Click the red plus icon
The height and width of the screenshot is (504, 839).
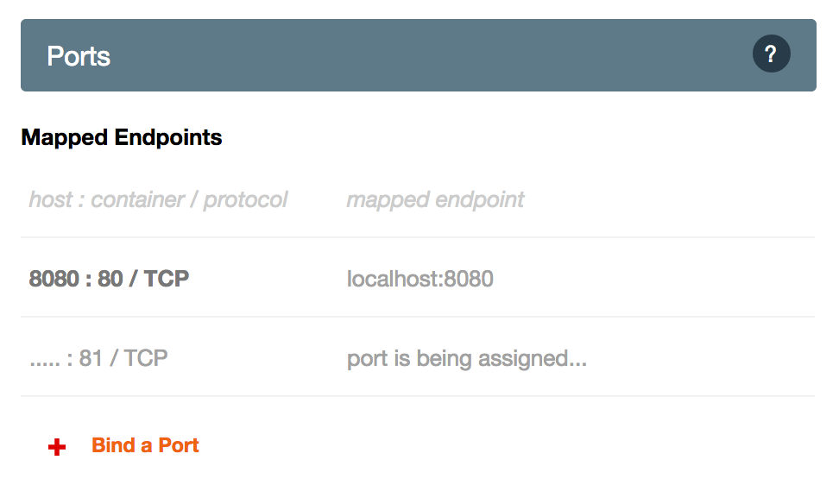tap(57, 447)
